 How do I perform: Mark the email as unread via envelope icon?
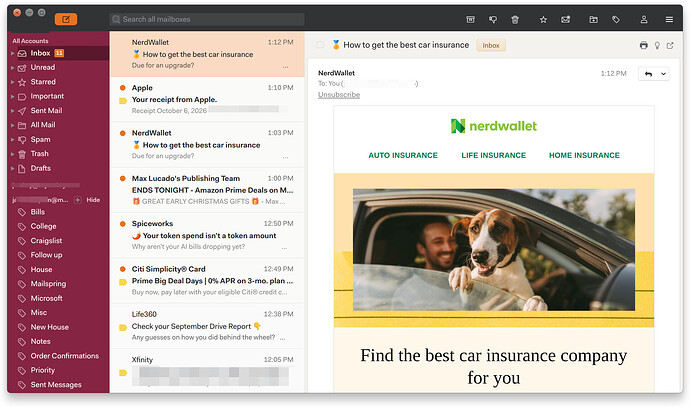click(x=565, y=19)
